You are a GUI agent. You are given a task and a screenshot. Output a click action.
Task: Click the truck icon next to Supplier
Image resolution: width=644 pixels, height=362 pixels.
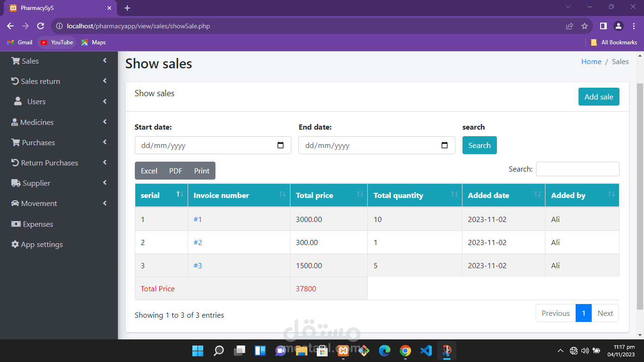tap(16, 183)
